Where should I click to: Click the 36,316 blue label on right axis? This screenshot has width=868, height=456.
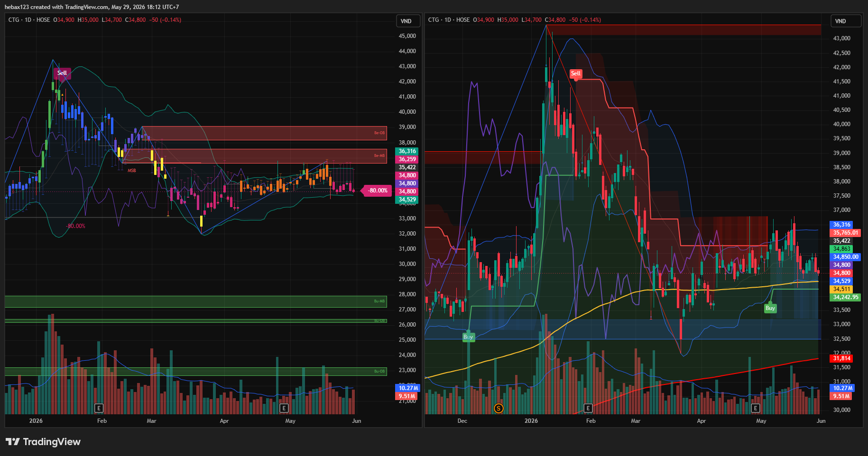(841, 225)
